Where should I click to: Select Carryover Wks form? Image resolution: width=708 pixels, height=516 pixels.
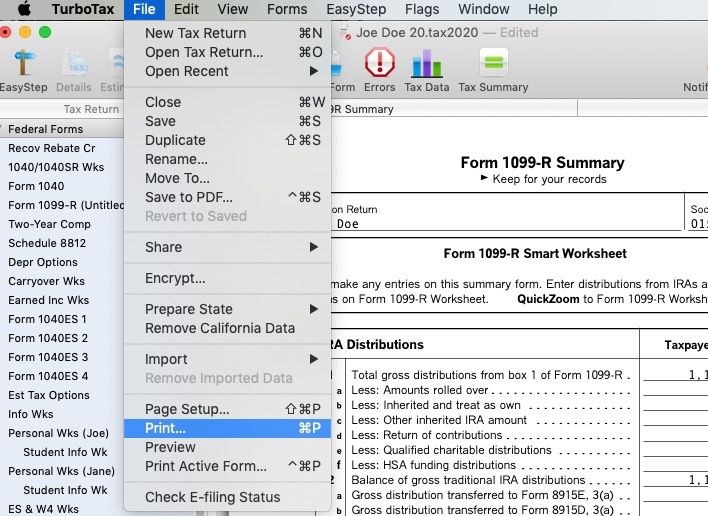(47, 281)
